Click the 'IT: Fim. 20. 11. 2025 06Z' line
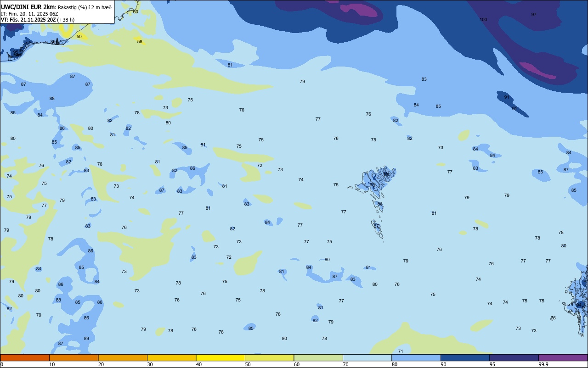 [x=29, y=14]
